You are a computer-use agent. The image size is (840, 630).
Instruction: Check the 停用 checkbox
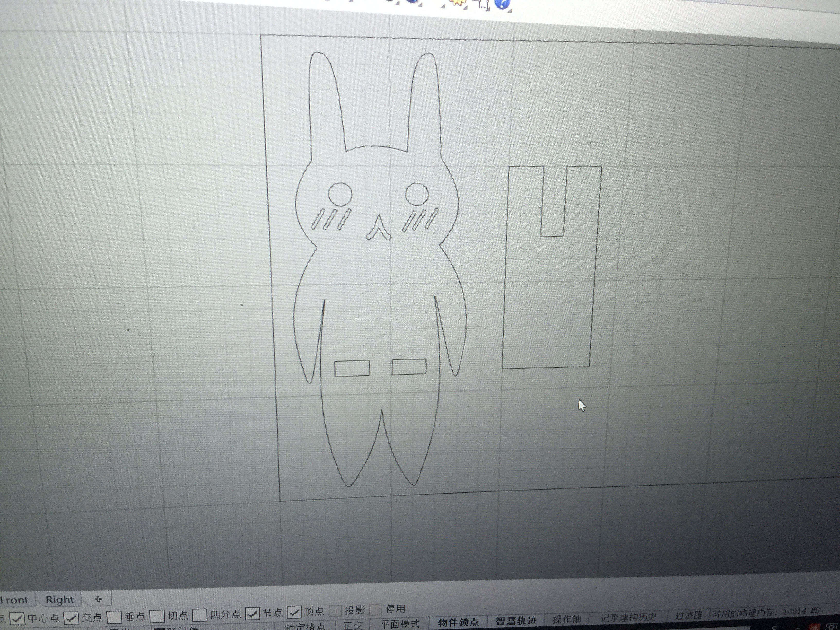[x=375, y=610]
